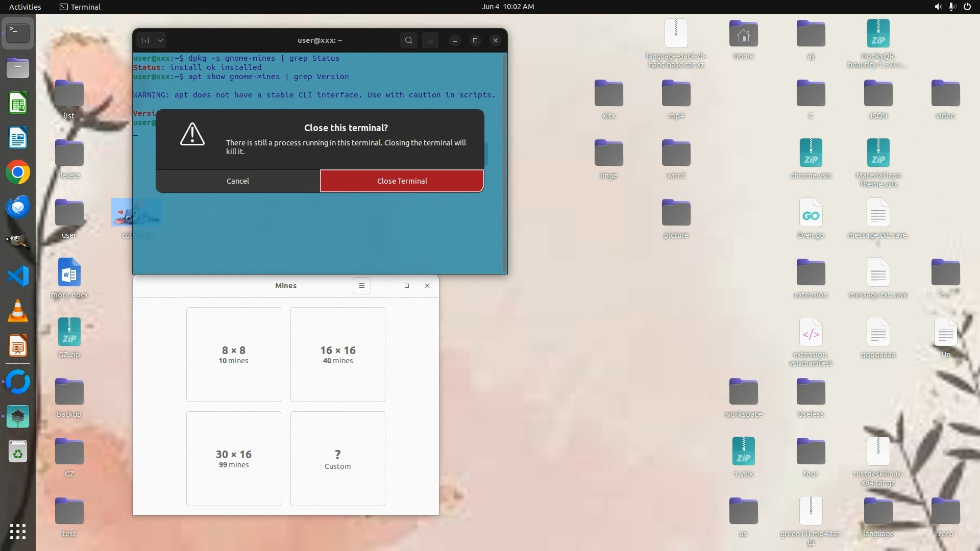Start the 30 × 16 game

coord(234,459)
